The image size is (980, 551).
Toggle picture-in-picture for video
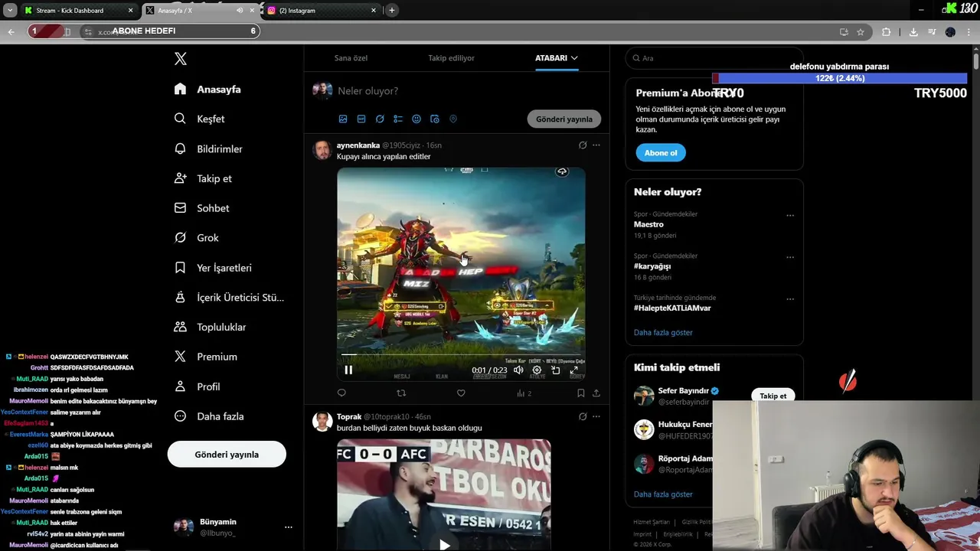(555, 370)
